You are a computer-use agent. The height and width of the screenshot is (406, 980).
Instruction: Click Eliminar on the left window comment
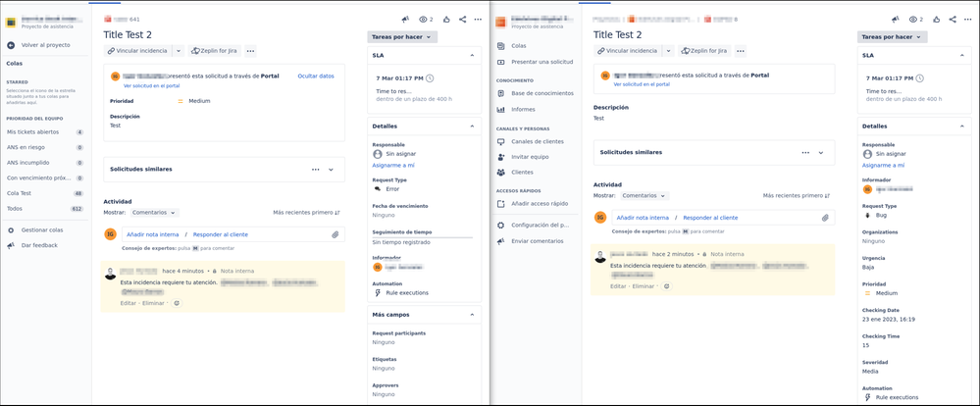pyautogui.click(x=154, y=303)
